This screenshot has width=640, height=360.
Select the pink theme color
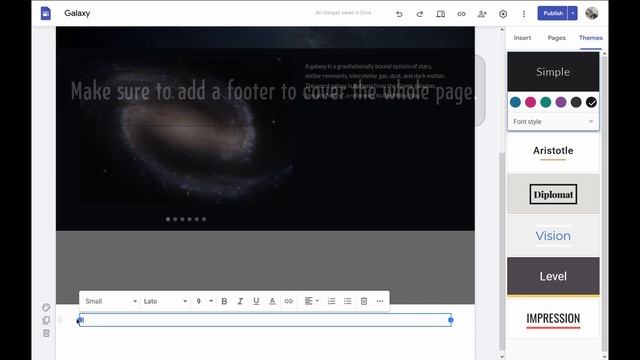coord(530,102)
